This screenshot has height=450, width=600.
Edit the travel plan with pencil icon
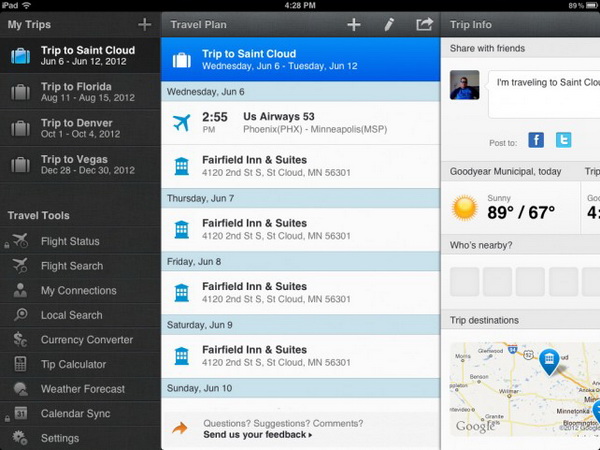(x=389, y=24)
